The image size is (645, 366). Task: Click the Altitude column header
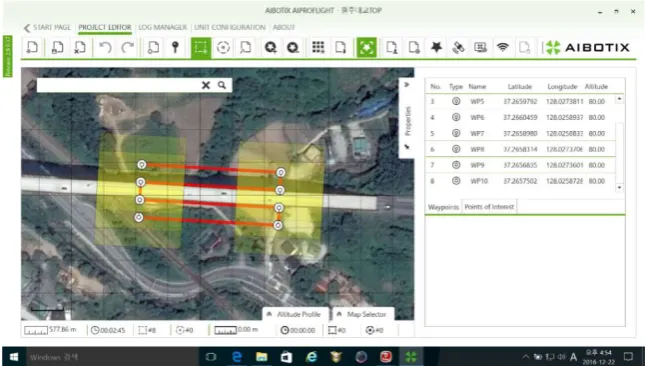596,86
